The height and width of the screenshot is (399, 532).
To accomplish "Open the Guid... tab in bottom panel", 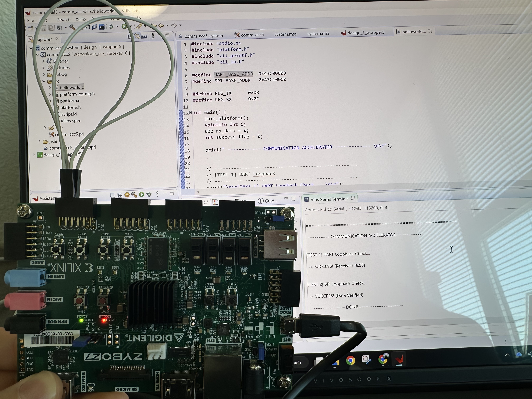I will [x=267, y=201].
